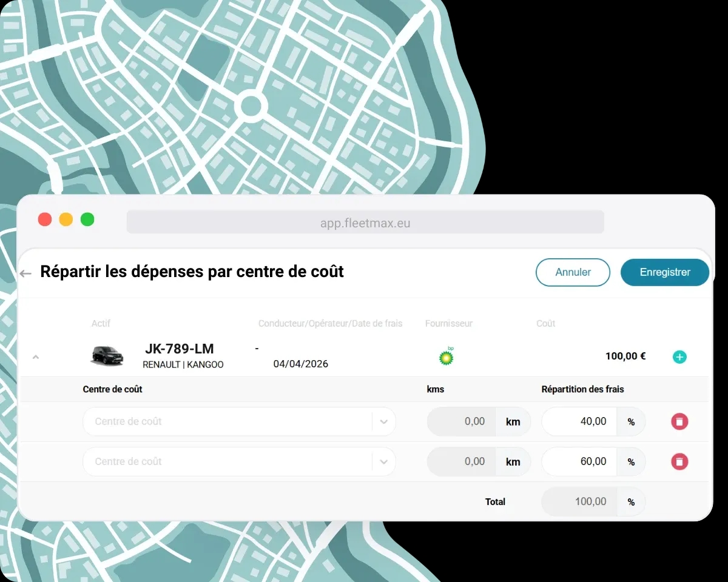
Task: Click the Coût column header
Action: coord(546,324)
